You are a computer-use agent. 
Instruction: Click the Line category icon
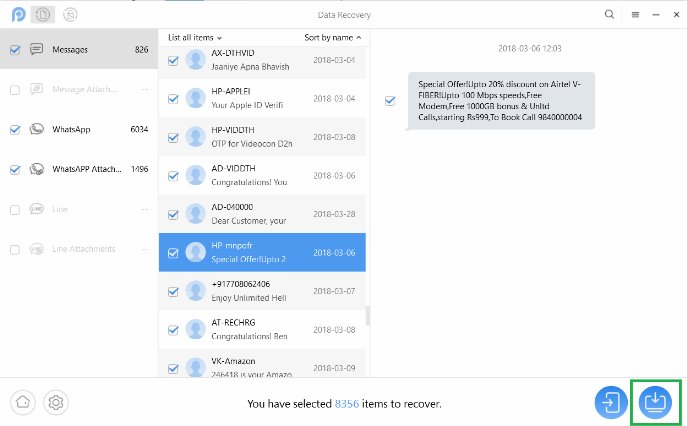[36, 209]
